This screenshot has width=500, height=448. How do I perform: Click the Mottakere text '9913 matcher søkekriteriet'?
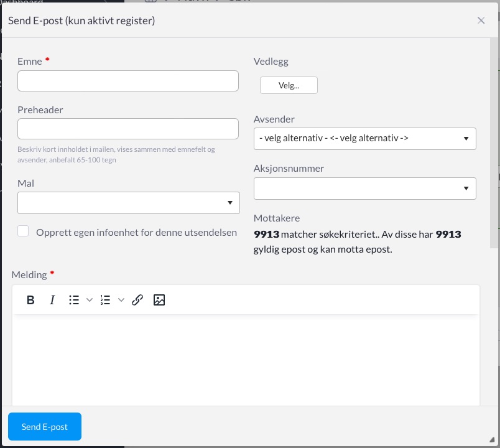click(315, 235)
